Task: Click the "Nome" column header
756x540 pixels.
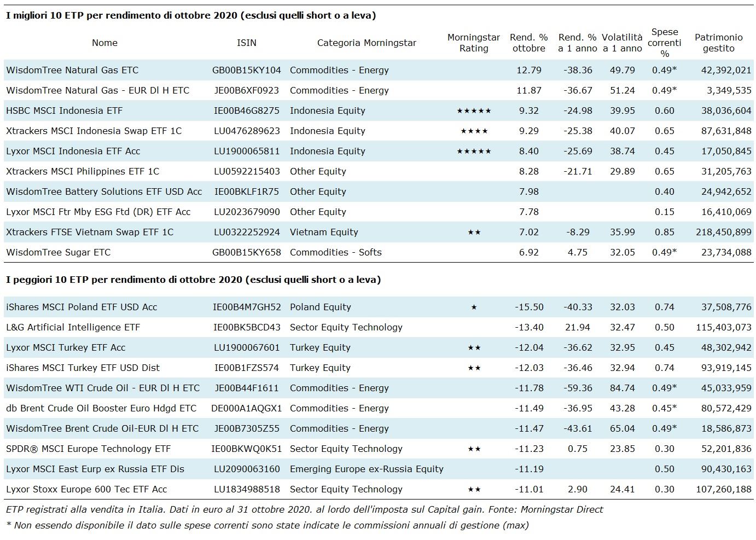Action: click(x=104, y=43)
